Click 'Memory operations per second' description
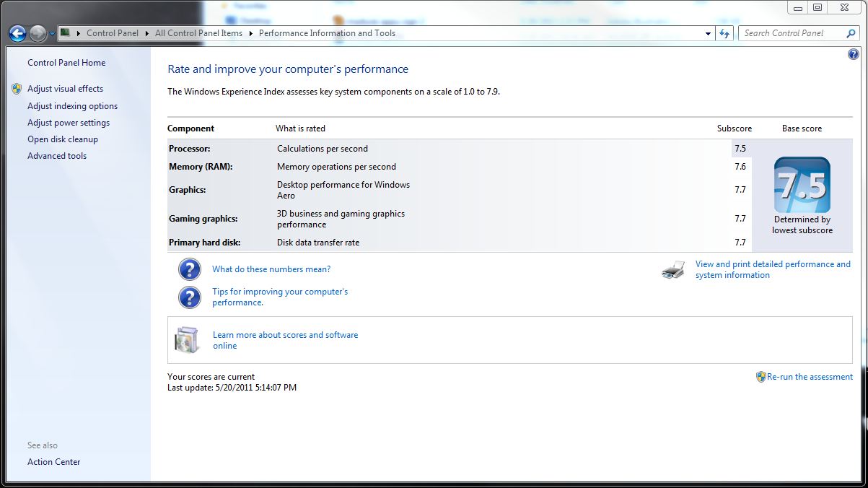This screenshot has width=868, height=488. (x=337, y=167)
